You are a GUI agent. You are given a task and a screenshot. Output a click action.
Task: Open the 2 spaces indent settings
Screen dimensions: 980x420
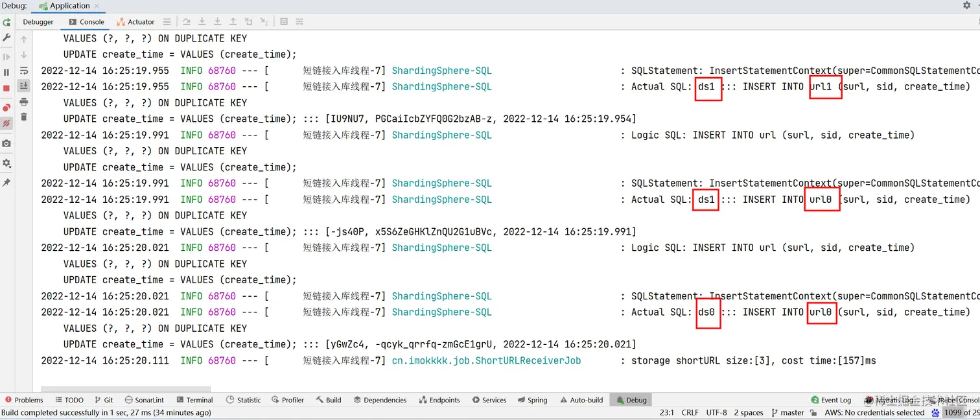749,412
